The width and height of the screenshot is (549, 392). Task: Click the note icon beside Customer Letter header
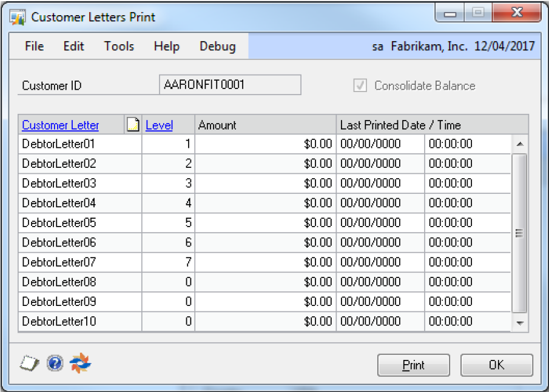point(133,125)
